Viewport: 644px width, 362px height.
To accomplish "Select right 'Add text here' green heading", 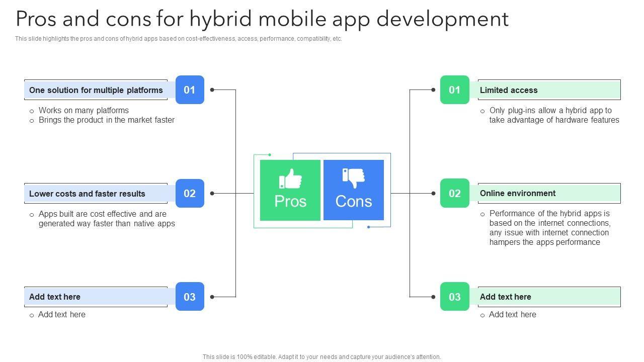I will click(506, 297).
